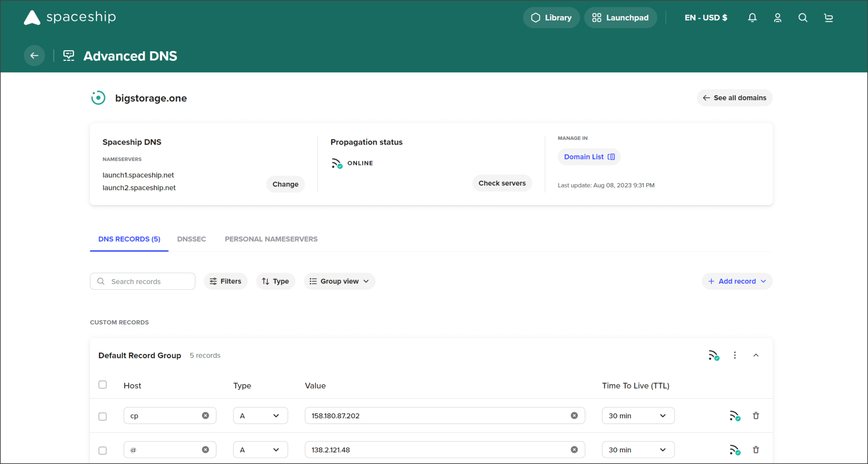Open Default Record Group three-dot menu
This screenshot has height=464, width=868.
pos(735,355)
